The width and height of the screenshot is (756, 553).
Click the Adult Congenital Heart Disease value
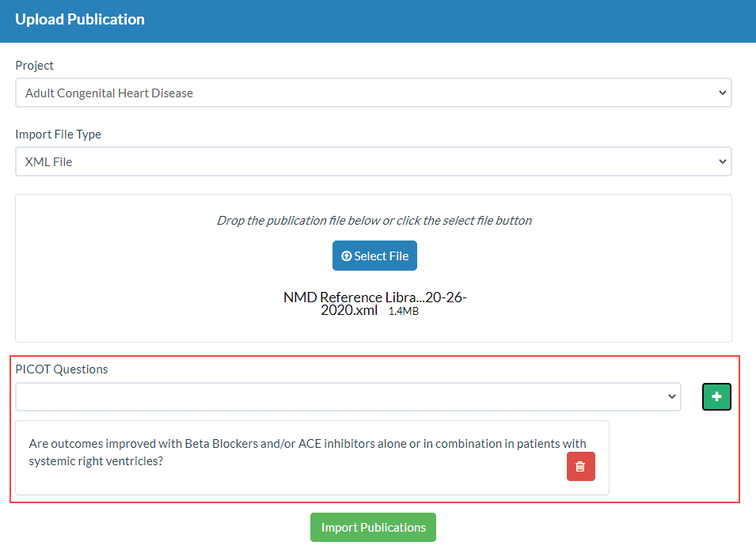[x=109, y=93]
